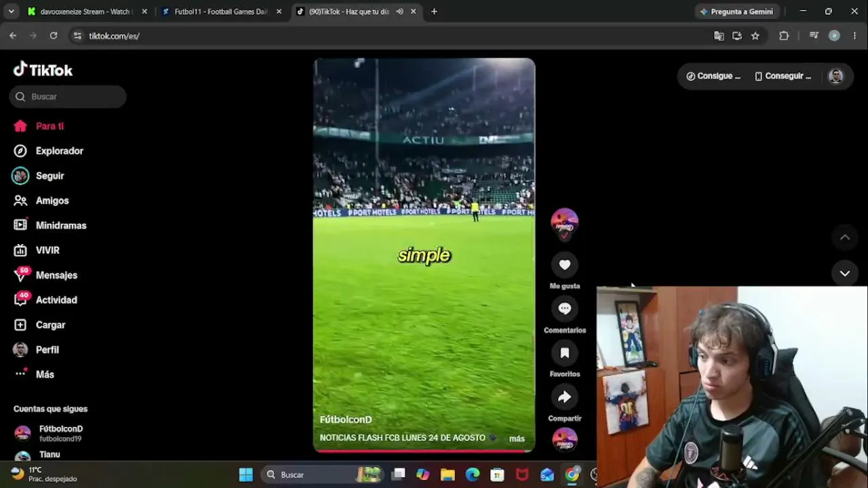
Task: Open Task View from taskbar
Action: coord(398,474)
